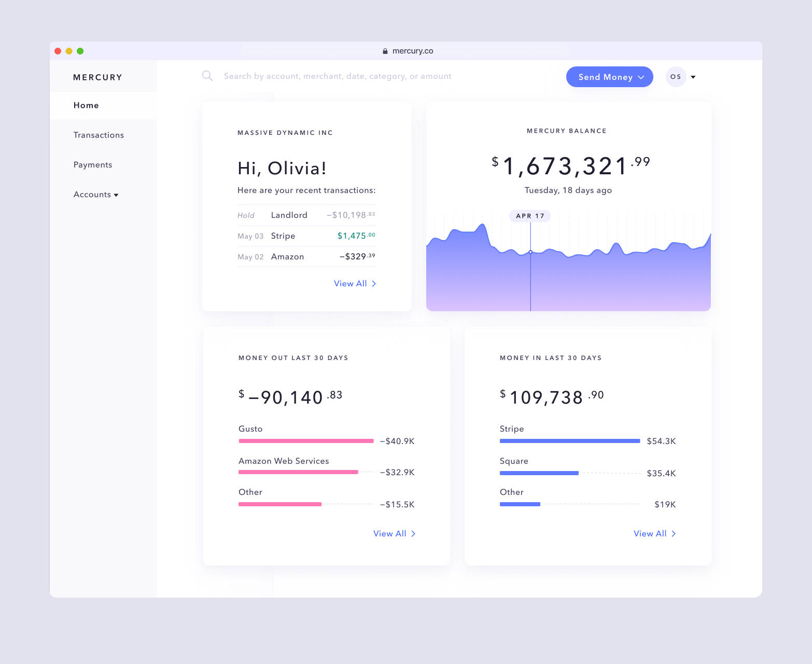The width and height of the screenshot is (812, 664).
Task: Click the Send Money button
Action: [606, 77]
